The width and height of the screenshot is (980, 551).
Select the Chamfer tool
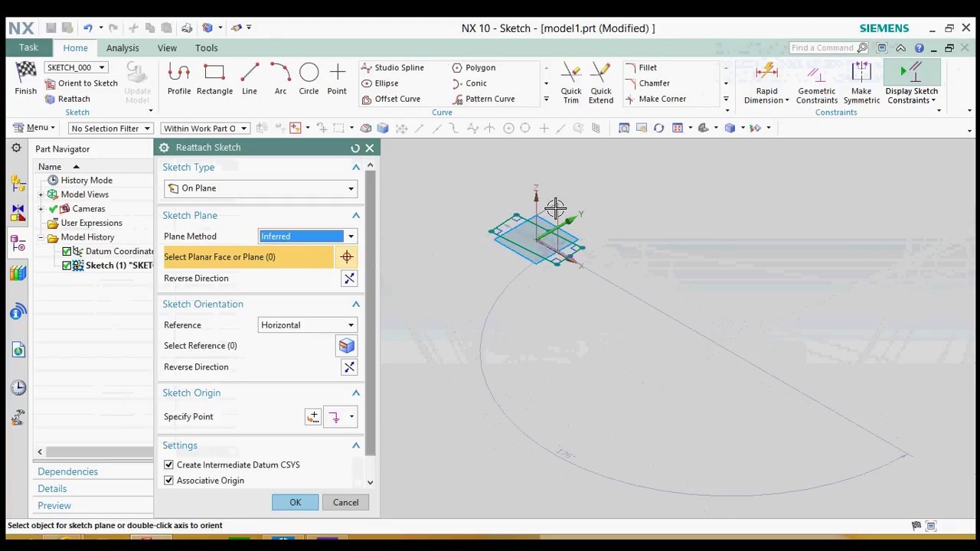[x=647, y=83]
